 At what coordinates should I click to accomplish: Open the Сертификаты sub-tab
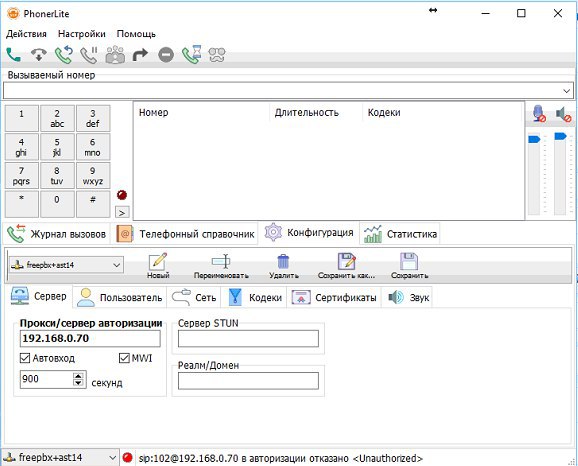tap(334, 298)
